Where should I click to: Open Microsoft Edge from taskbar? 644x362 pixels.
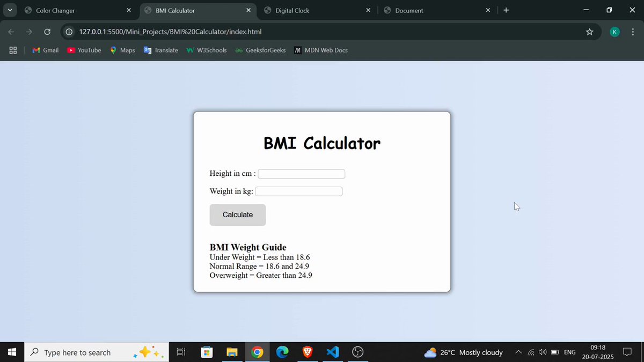tap(282, 352)
